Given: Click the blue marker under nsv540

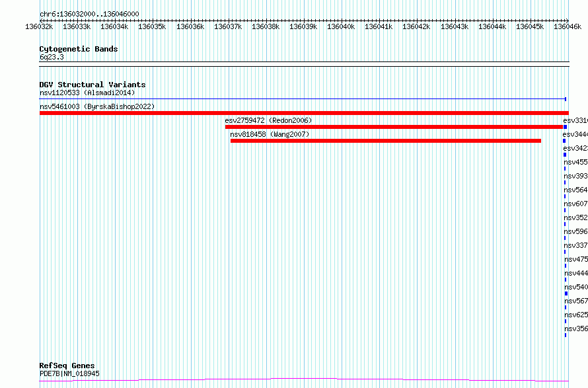Looking at the screenshot, I should click(x=566, y=293).
